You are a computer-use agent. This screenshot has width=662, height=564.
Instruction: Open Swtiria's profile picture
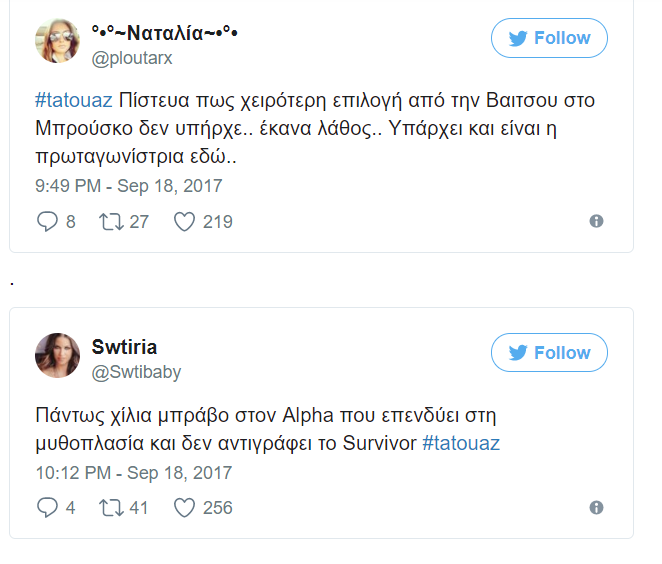click(x=58, y=356)
